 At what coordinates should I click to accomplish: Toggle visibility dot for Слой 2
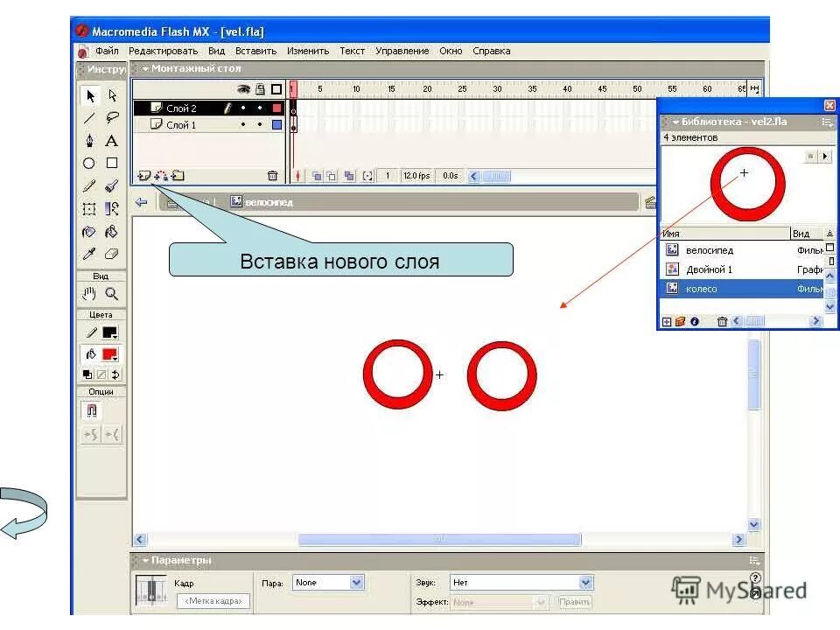coord(244,108)
